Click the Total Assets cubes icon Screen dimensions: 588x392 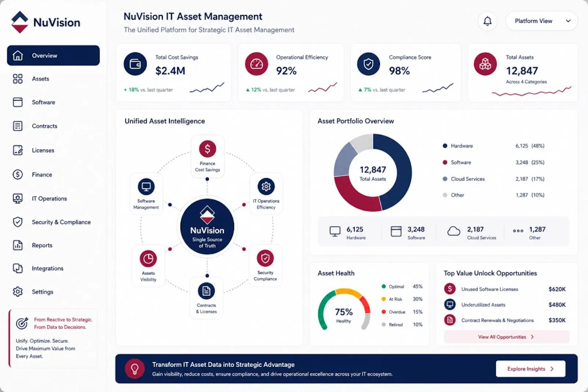coord(485,64)
